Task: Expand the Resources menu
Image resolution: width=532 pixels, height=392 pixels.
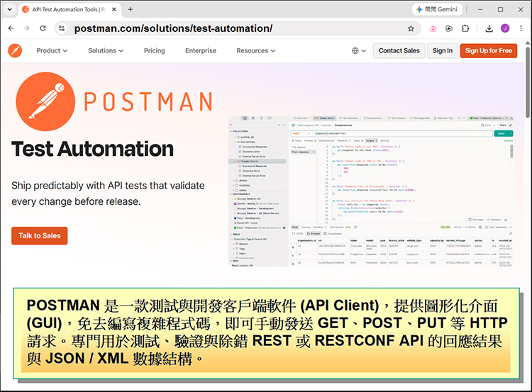Action: (256, 50)
